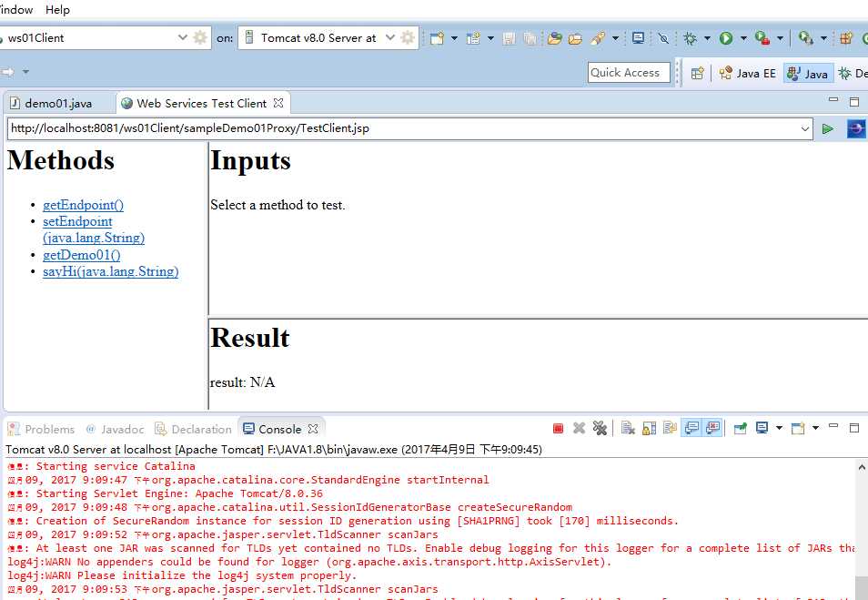The height and width of the screenshot is (600, 868).
Task: Click the red Terminate button in Console
Action: (558, 428)
